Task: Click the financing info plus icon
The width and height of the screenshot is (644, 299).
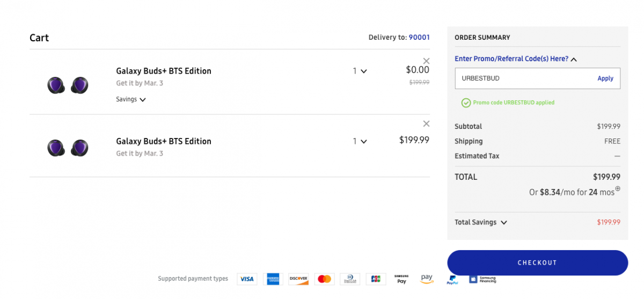Action: [617, 188]
